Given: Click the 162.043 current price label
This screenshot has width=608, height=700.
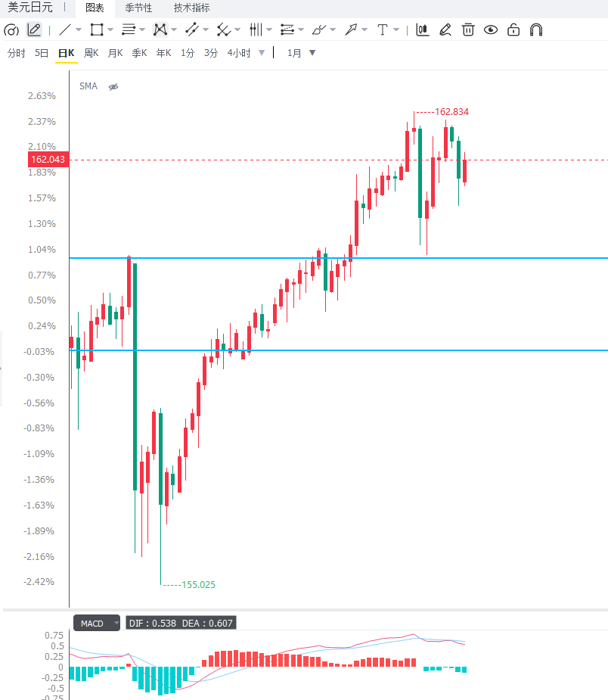Looking at the screenshot, I should [48, 160].
